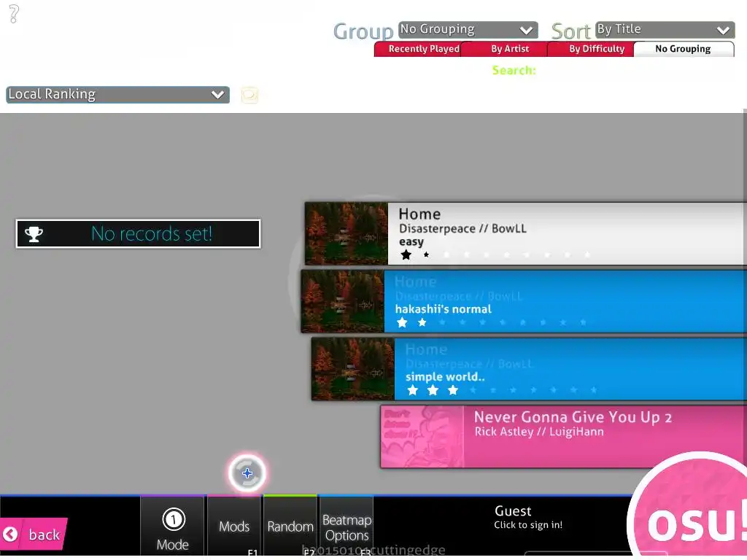747x560 pixels.
Task: Select the simple world.. difficulty
Action: [x=529, y=368]
